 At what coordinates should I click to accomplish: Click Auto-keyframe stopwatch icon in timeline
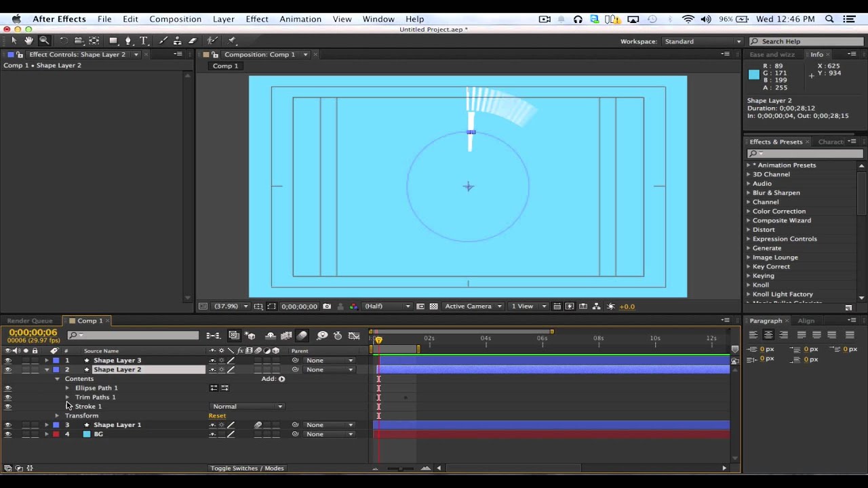pos(338,335)
